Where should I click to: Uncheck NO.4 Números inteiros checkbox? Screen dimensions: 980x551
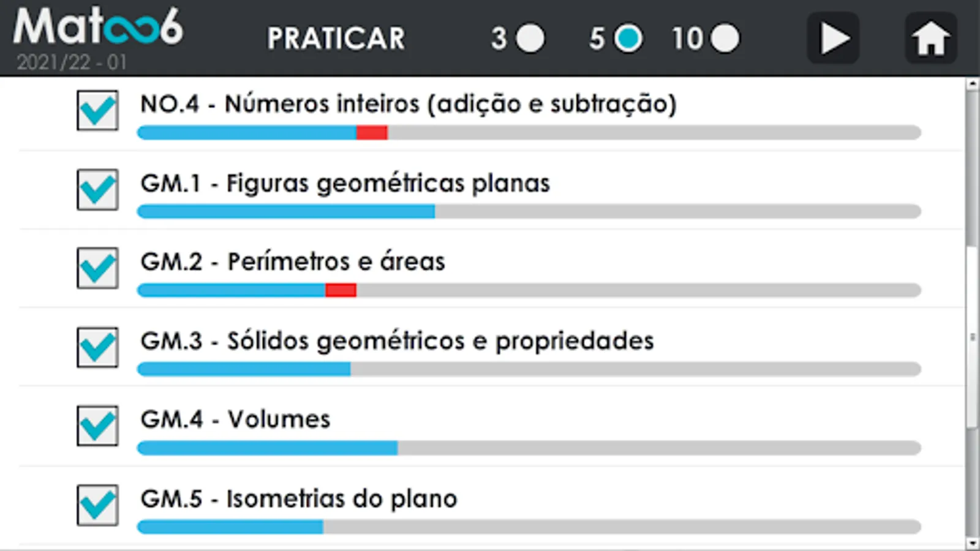coord(97,111)
